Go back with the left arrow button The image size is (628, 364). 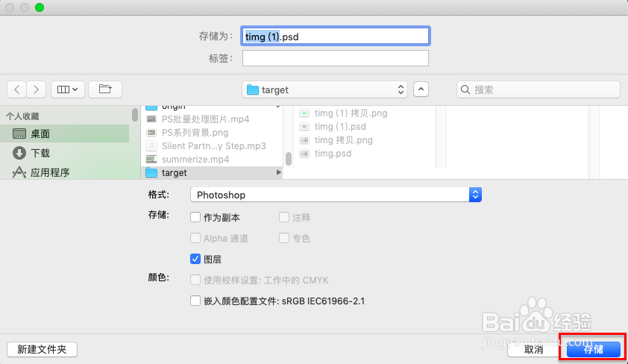[x=17, y=90]
